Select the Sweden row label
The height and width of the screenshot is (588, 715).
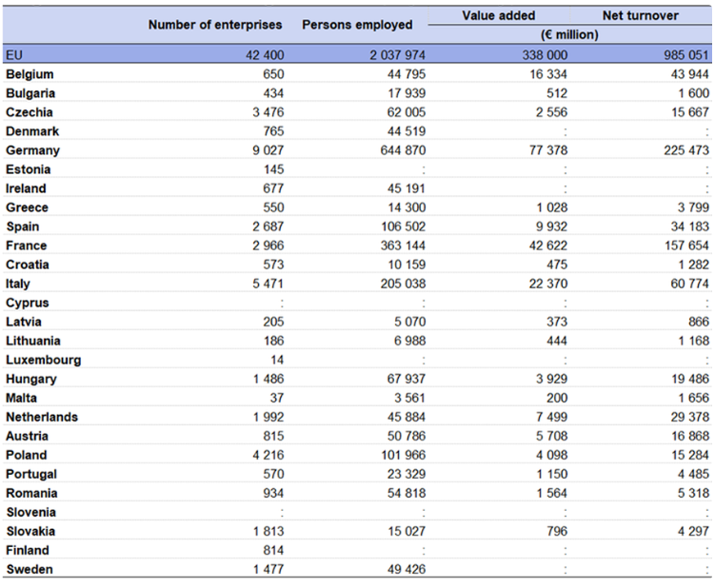point(30,569)
